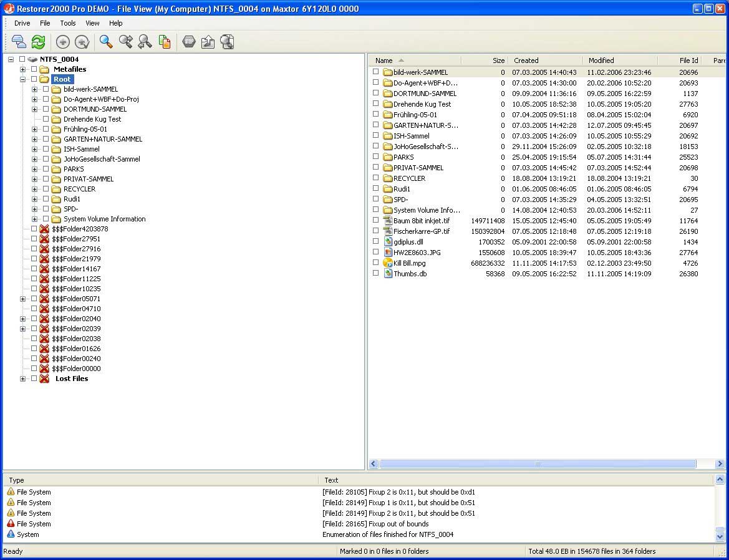Viewport: 729px width, 560px height.
Task: Mark Kill Bill.mpg checkbox in file list
Action: click(375, 263)
